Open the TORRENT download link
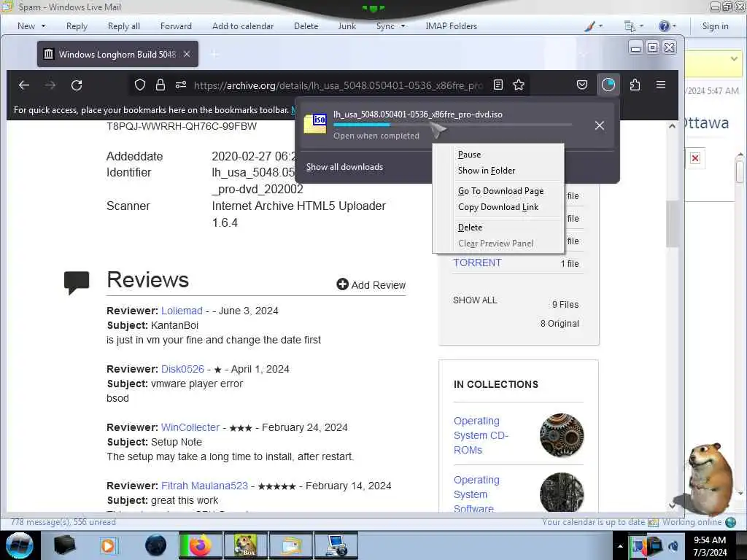This screenshot has width=747, height=560. click(x=477, y=262)
